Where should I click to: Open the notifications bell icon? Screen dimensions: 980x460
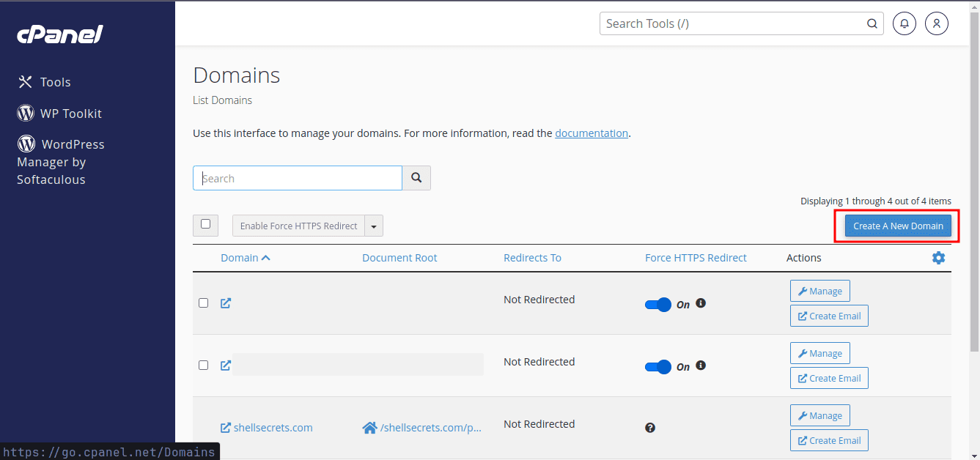pos(904,23)
